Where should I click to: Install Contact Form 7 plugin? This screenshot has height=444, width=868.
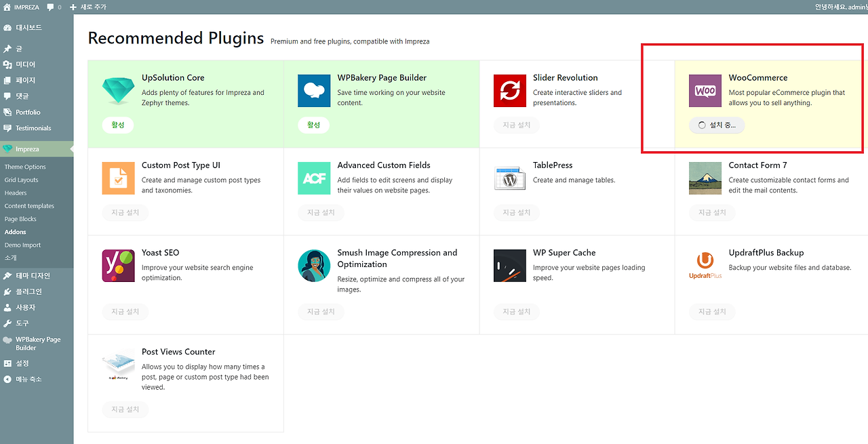[x=712, y=212]
